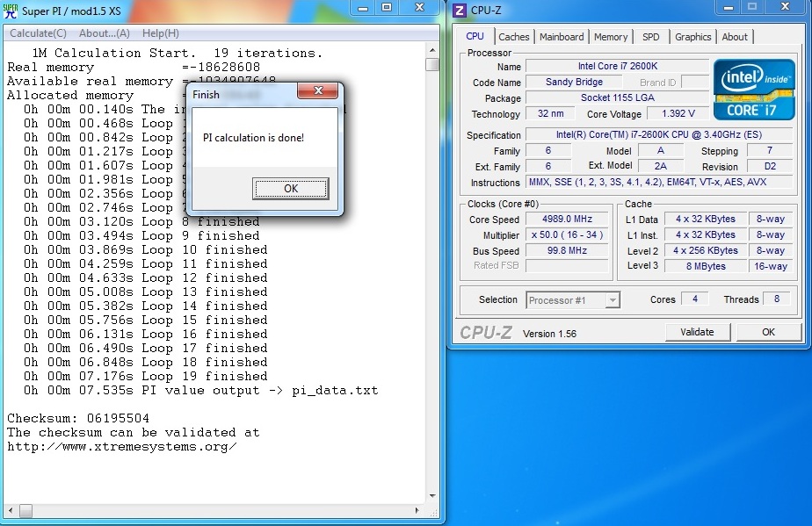Click the OK button in CPU-Z window
The width and height of the screenshot is (812, 526).
[x=768, y=332]
